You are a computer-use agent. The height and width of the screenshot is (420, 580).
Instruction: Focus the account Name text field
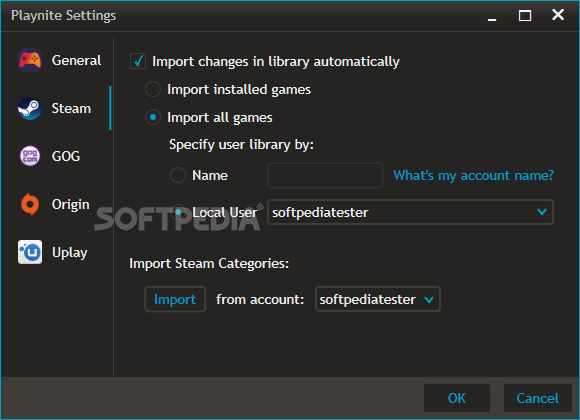[325, 175]
